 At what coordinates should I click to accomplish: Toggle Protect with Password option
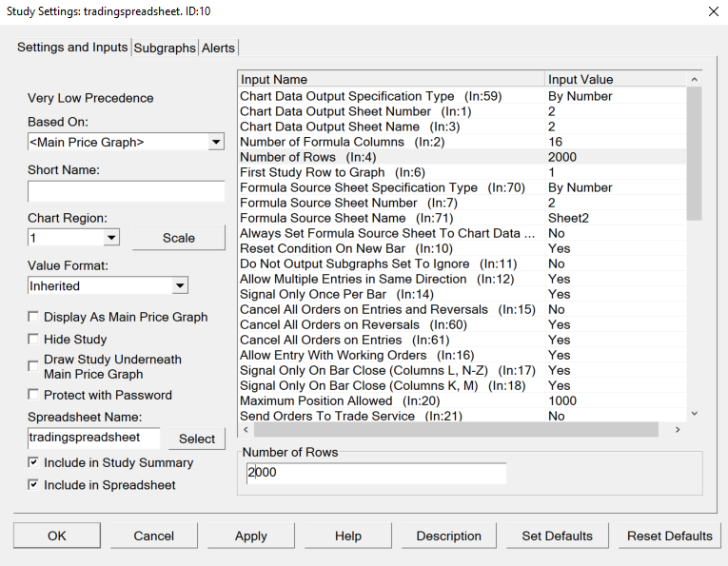pos(35,395)
